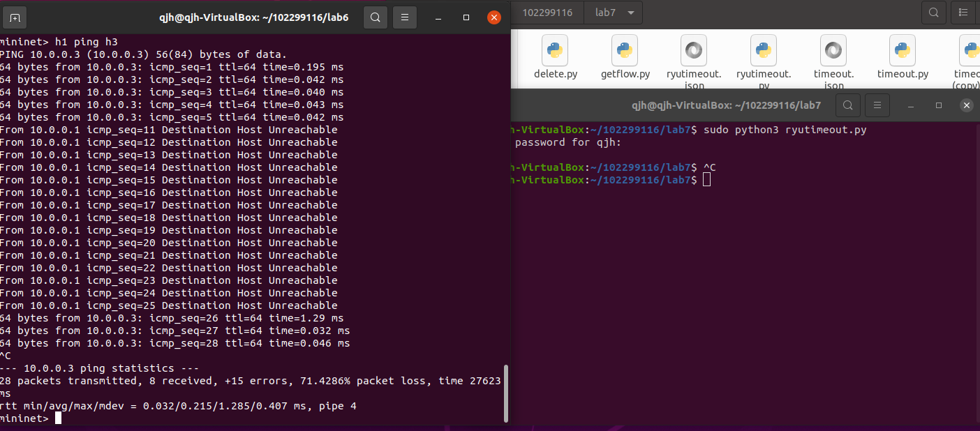This screenshot has width=980, height=431.
Task: Open the hamburger menu in lab6 terminal
Action: 405,17
